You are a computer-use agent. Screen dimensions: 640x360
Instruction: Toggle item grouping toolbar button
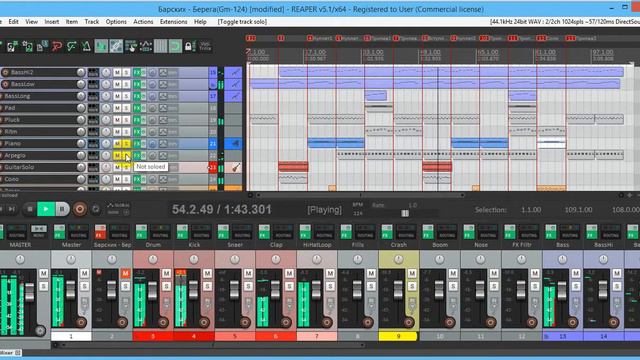pyautogui.click(x=116, y=46)
